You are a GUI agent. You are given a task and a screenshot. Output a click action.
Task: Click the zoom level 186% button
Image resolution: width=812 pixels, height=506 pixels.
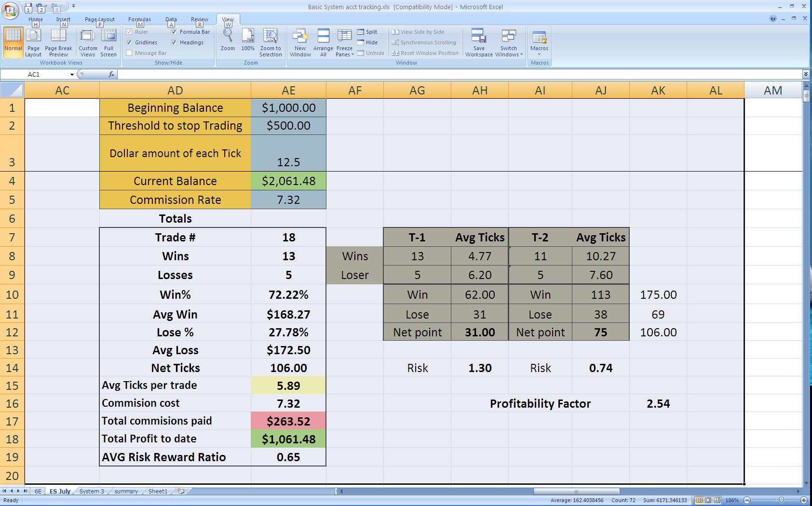click(x=732, y=500)
